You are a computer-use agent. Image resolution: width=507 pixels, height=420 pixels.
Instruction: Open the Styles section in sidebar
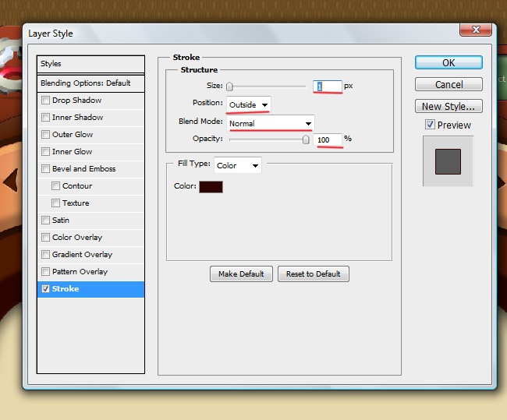(90, 64)
